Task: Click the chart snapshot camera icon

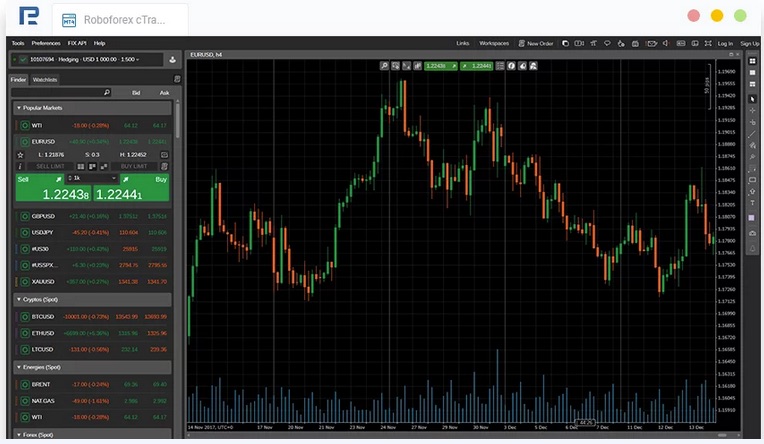Action: (752, 233)
